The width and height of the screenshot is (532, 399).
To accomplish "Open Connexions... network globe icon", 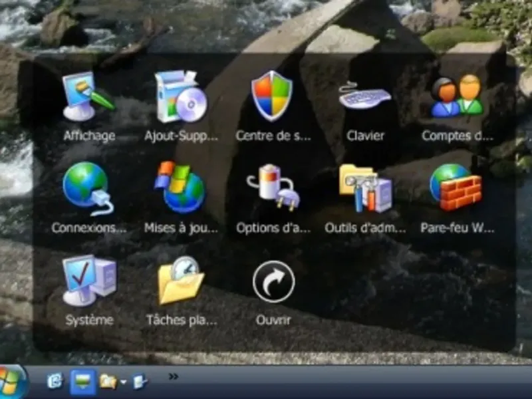I will [x=88, y=189].
